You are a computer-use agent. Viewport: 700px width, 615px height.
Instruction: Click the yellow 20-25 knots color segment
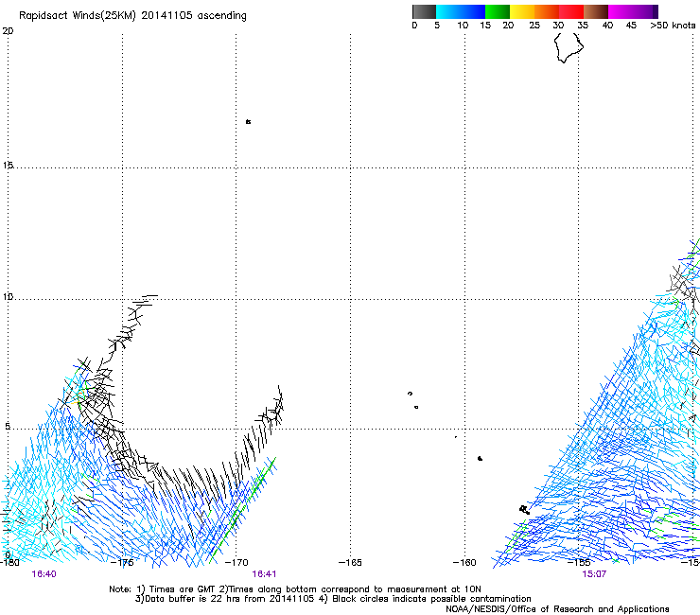point(522,11)
